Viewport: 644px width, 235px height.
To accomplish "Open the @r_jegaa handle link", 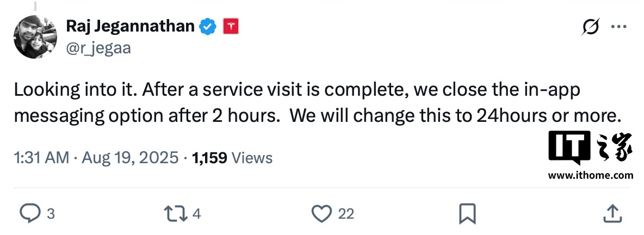I will tap(98, 48).
